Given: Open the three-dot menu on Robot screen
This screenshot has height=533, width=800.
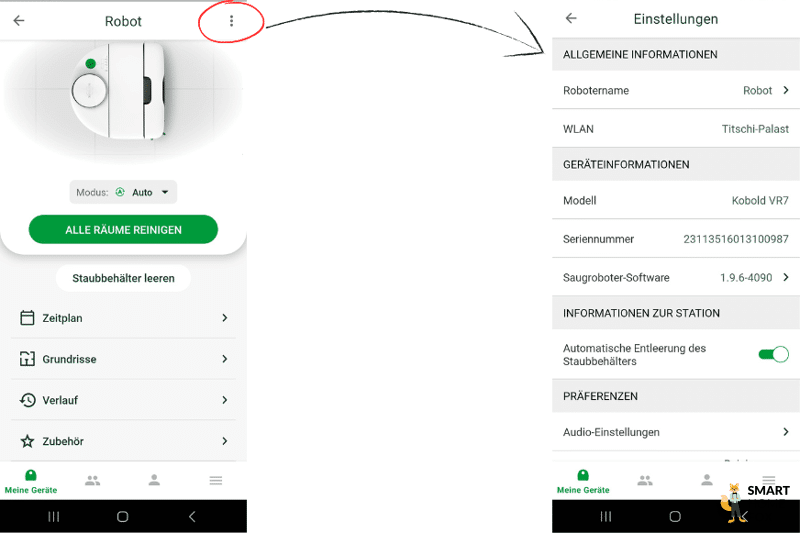Looking at the screenshot, I should 231,21.
